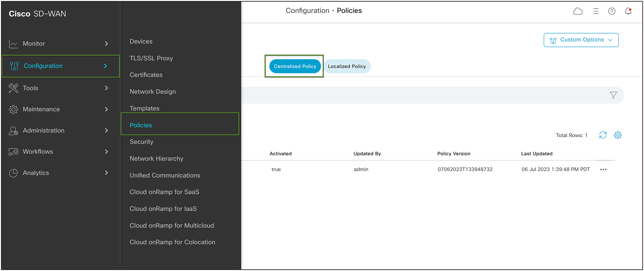Click the '06 Jul 2023 1:39:48 PM PDT' cell

point(556,169)
